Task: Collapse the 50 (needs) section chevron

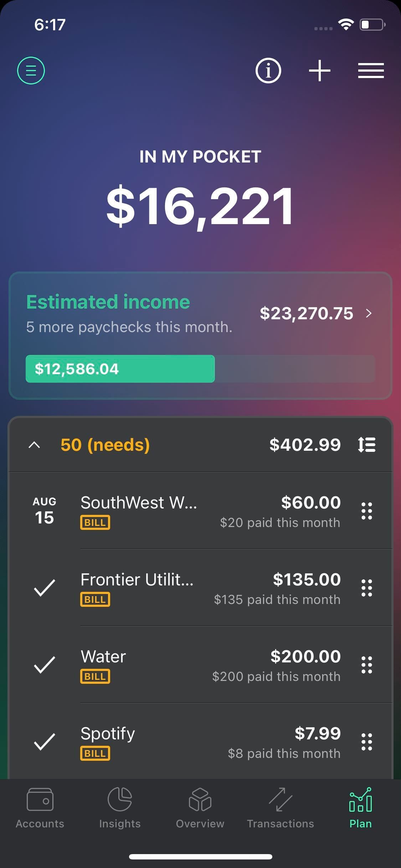Action: tap(34, 445)
